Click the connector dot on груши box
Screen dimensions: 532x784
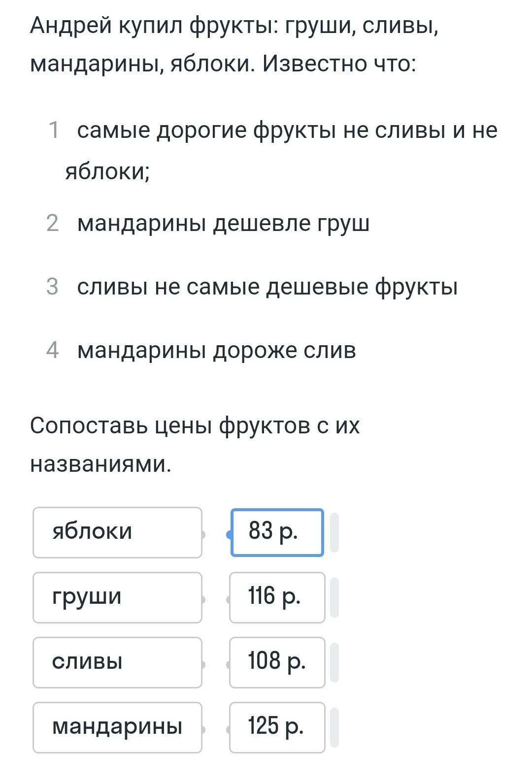click(202, 599)
